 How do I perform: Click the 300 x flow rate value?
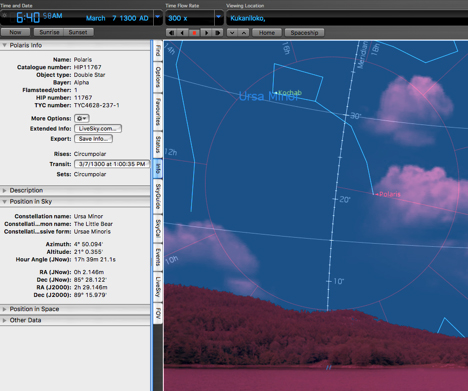coord(178,18)
